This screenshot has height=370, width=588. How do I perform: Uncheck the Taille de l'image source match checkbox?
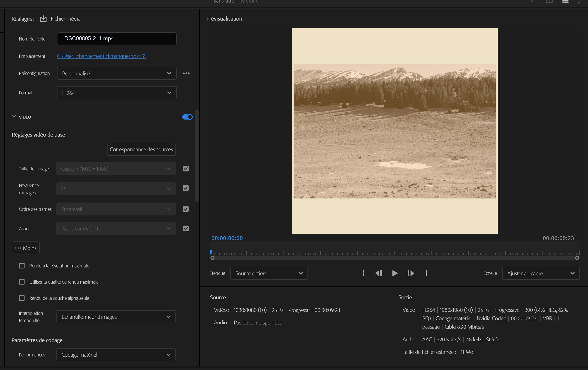(x=186, y=169)
